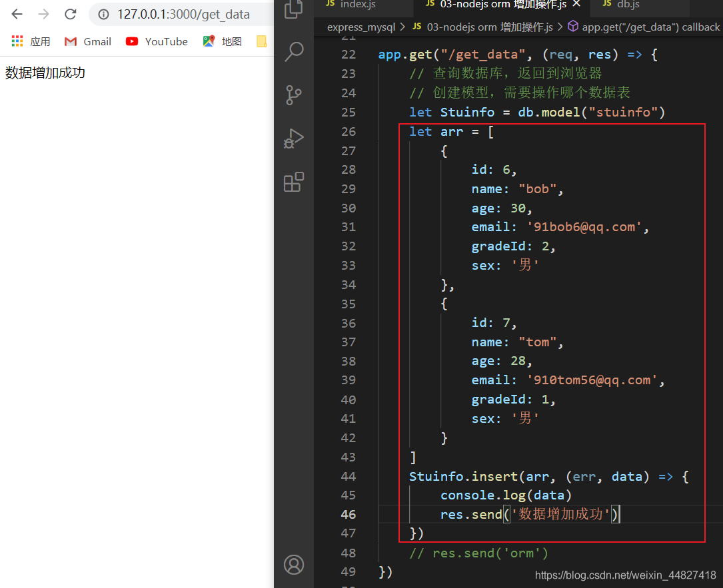Click 'id: 7,' in the editor
This screenshot has width=723, height=588.
pyautogui.click(x=494, y=323)
